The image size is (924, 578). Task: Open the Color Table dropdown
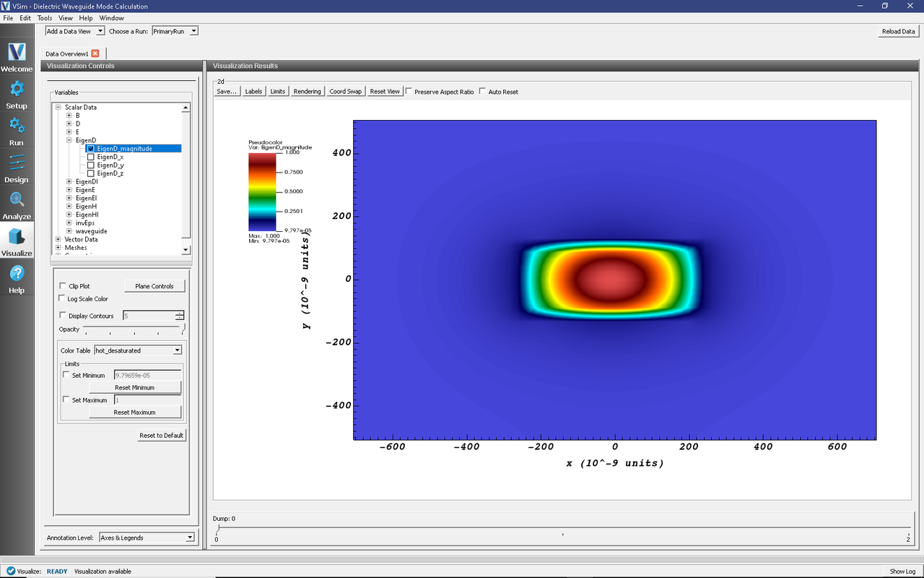138,350
